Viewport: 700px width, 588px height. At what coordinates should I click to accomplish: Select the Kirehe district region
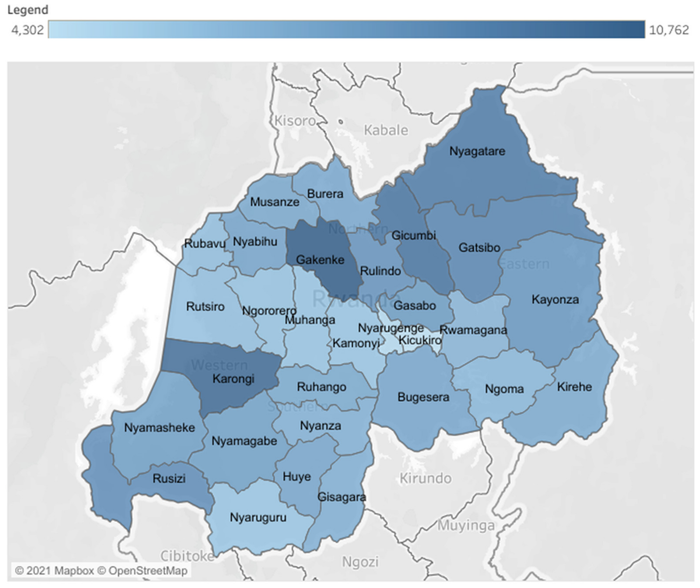point(574,387)
